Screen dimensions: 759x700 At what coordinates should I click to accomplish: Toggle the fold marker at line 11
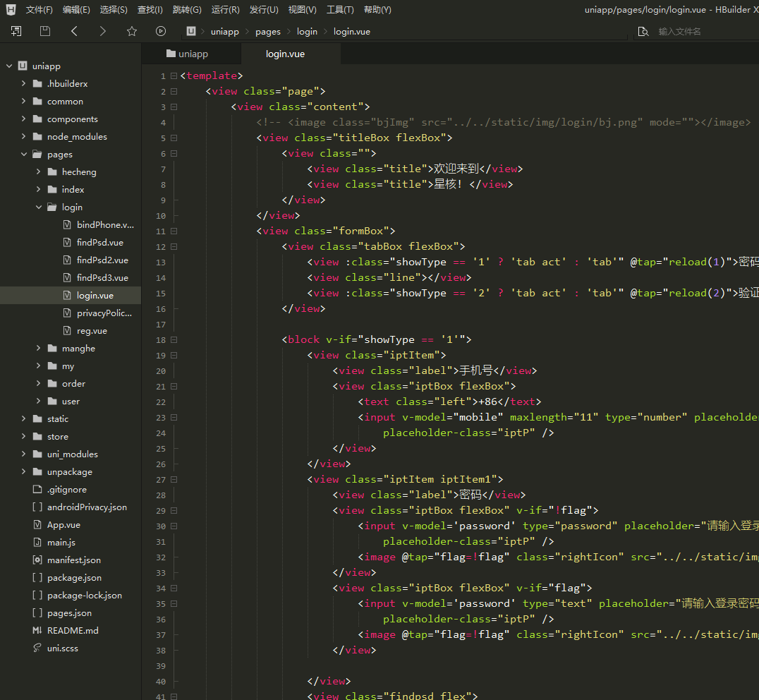pyautogui.click(x=174, y=231)
